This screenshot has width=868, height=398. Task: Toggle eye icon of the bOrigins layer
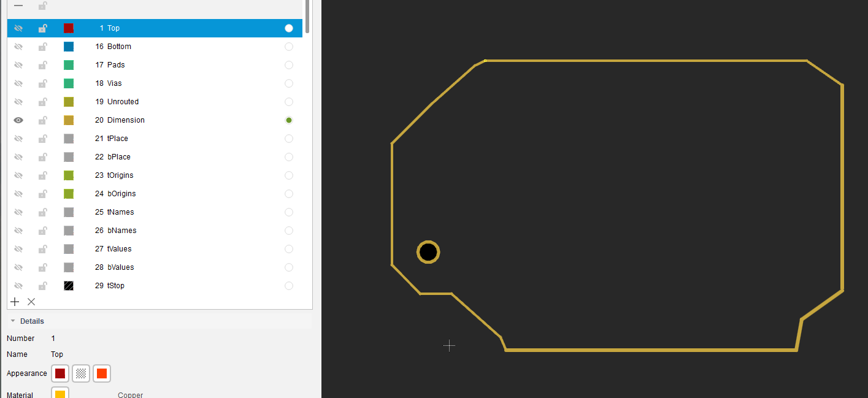pos(18,194)
